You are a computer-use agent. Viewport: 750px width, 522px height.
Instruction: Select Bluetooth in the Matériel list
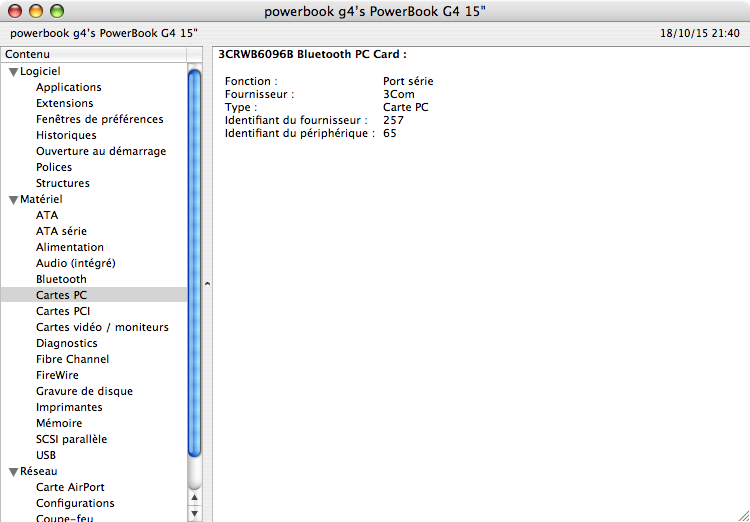tap(61, 279)
